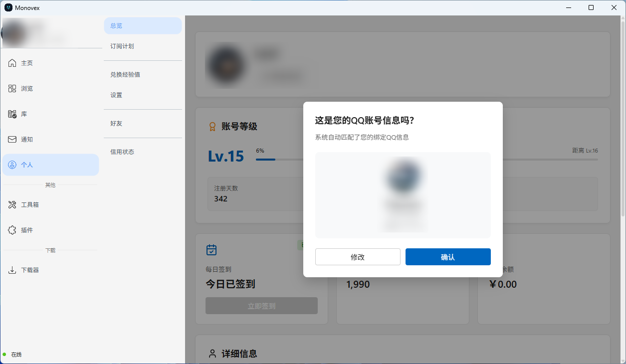Click the 库 library icon
Viewport: 626px width, 364px height.
tap(12, 114)
